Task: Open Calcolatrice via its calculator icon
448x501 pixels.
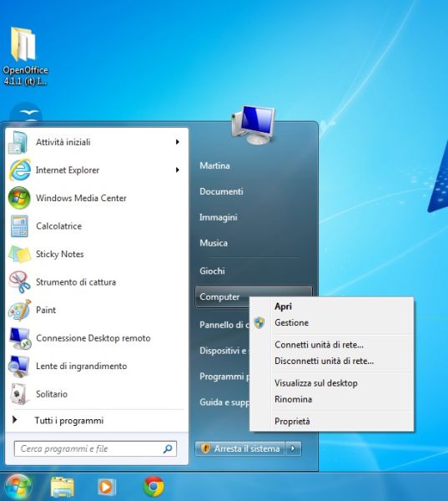Action: (19, 226)
